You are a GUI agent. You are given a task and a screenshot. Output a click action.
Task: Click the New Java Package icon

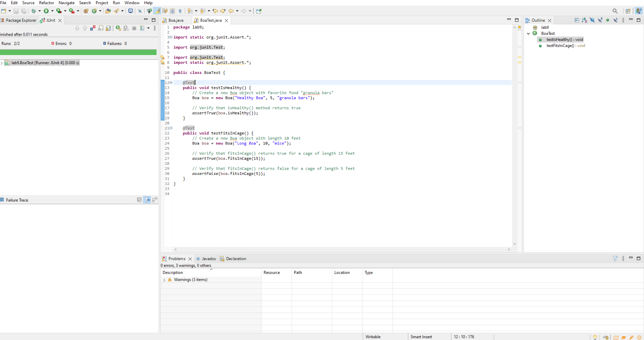86,11
